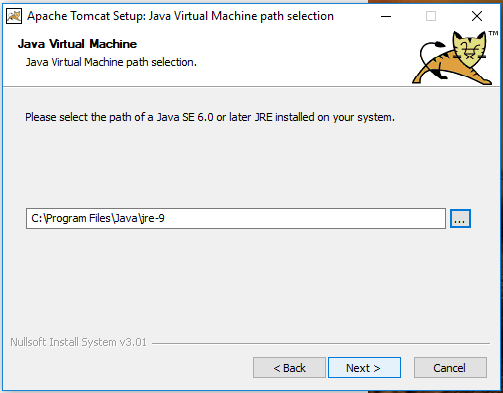Click the 'Java Virtual Machine path selection.' subtitle
This screenshot has height=393, width=503.
111,62
